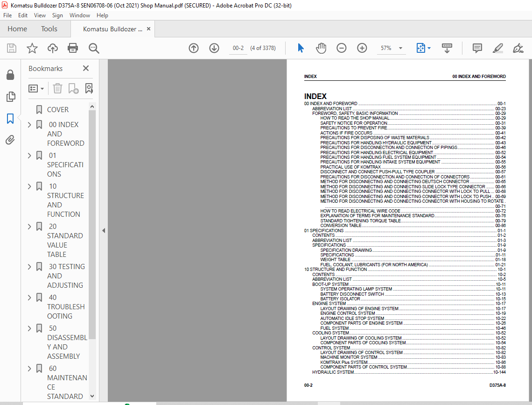Find current bookmark icon

click(89, 89)
